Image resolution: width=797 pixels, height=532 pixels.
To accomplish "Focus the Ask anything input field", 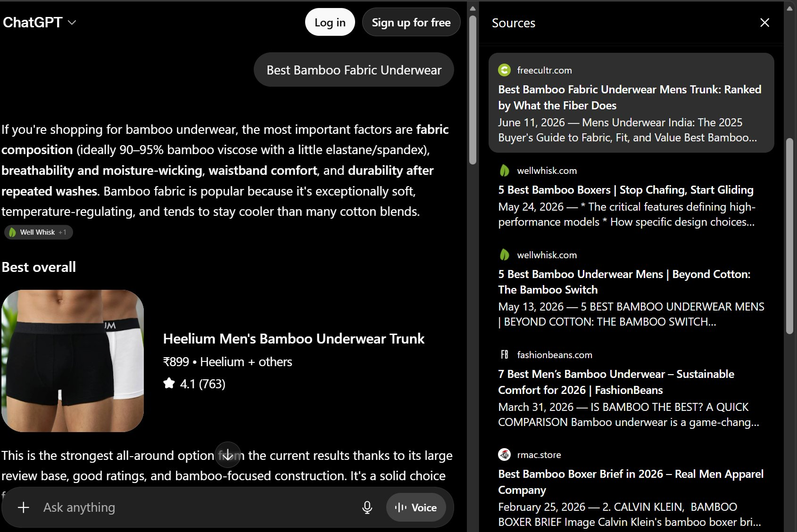I will (198, 507).
